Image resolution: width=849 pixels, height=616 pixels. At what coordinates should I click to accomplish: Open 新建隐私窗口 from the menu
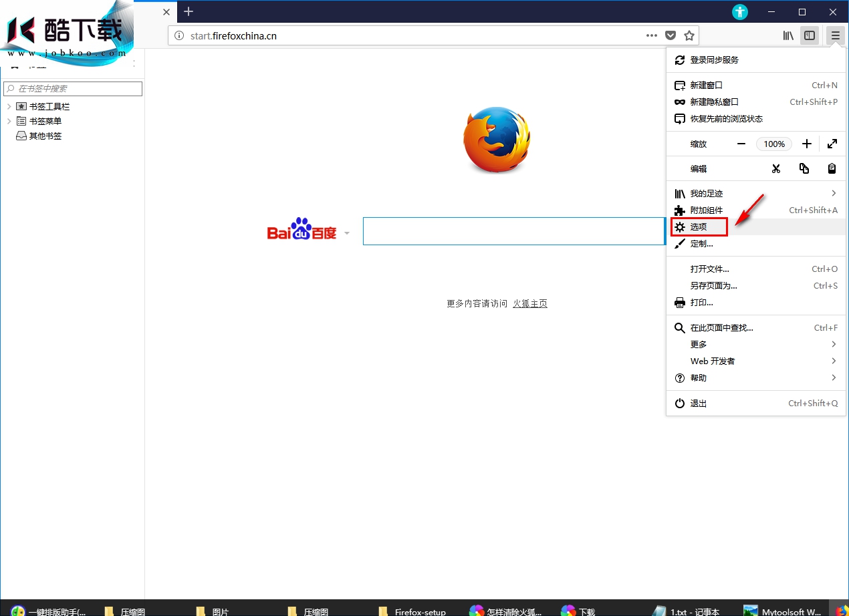756,102
